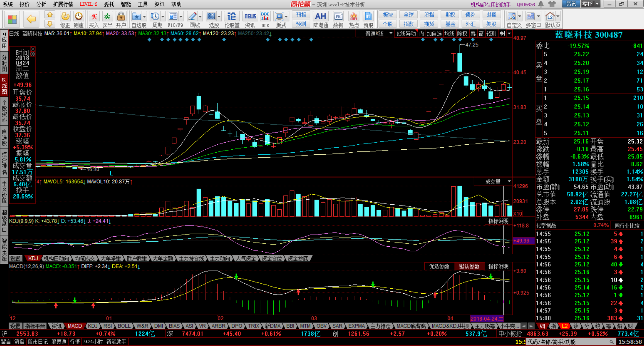Screen dimensions: 644x346
Task: Toggle the 均线 moving average display
Action: tap(449, 34)
